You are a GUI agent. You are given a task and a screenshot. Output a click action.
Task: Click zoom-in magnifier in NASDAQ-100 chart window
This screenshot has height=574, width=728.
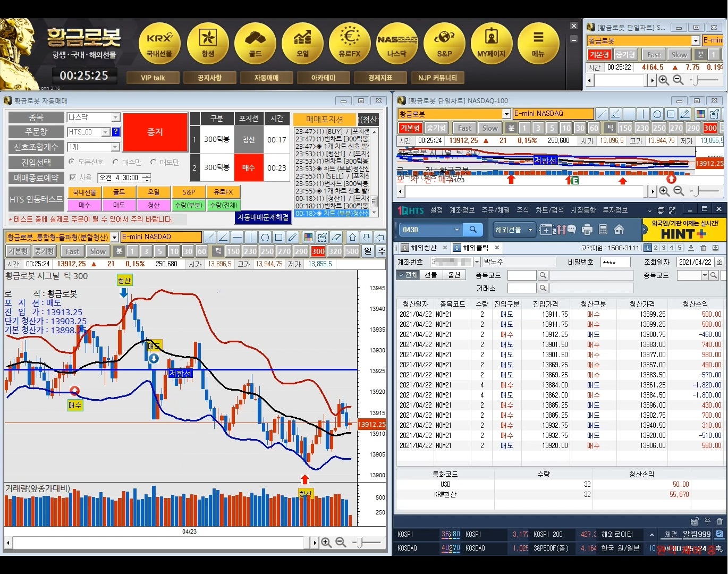coord(664,191)
